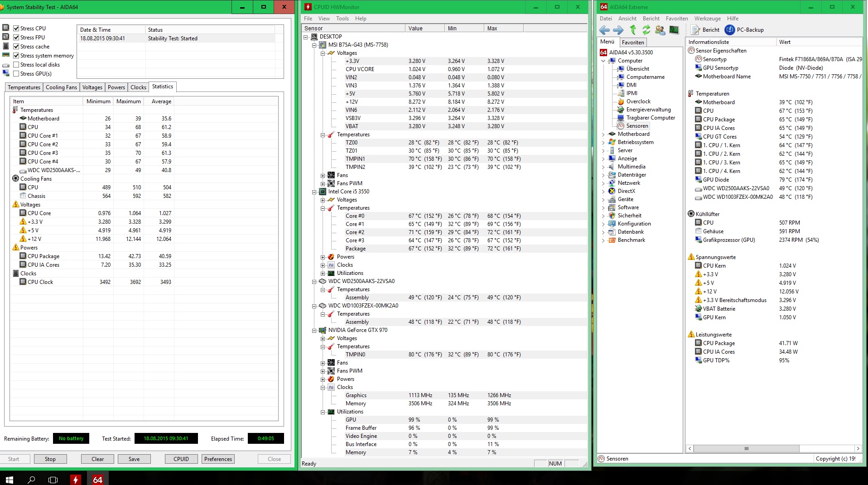Image resolution: width=868 pixels, height=485 pixels.
Task: Expand Fans PWM under MSI B75A-G43
Action: pos(323,183)
